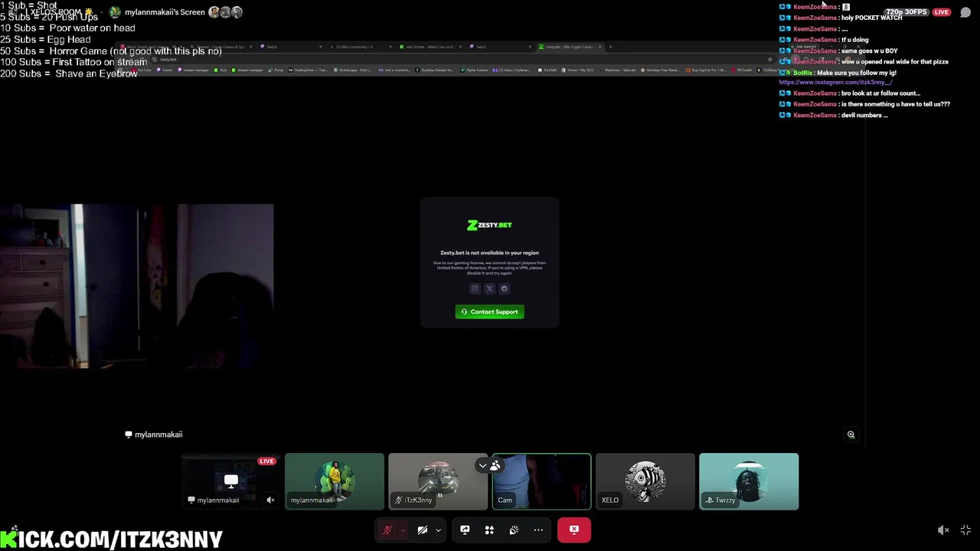Toggle the muted microphone button
Viewport: 980px width, 551px height.
[387, 530]
